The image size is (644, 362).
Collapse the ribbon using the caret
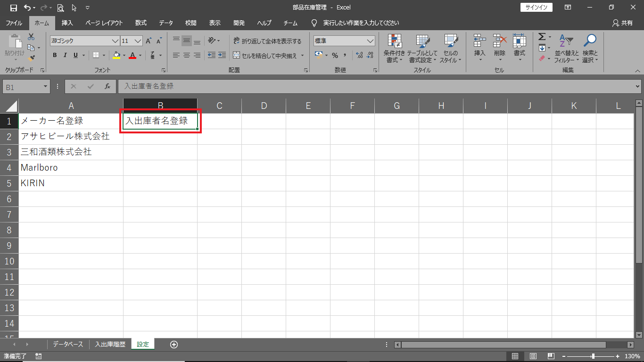pyautogui.click(x=638, y=70)
